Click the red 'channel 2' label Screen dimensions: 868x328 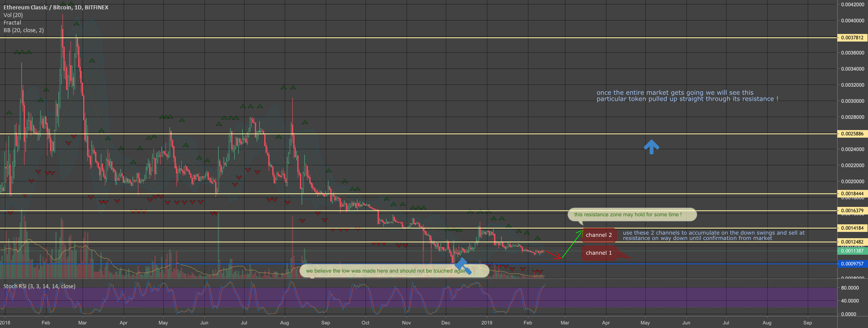(x=598, y=235)
